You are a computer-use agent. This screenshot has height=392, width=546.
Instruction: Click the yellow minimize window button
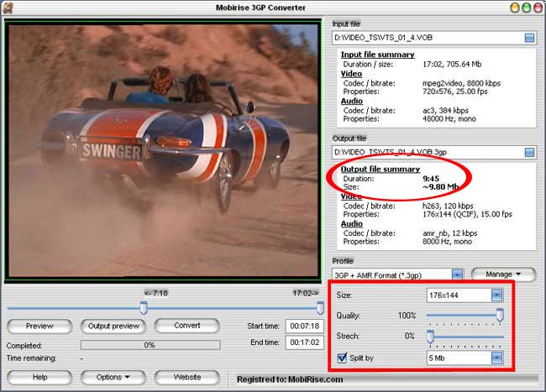point(515,8)
